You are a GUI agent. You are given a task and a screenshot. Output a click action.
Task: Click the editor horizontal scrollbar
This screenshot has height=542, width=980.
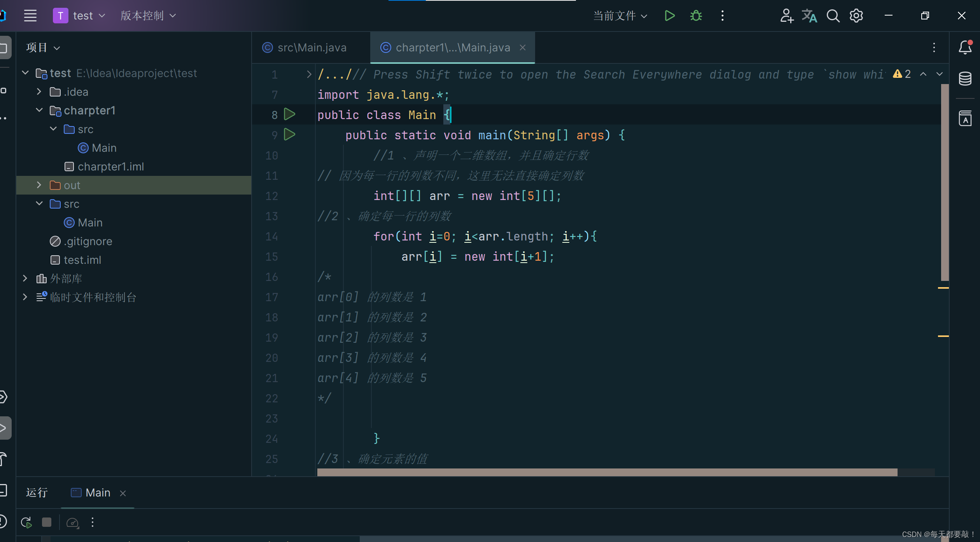[607, 472]
